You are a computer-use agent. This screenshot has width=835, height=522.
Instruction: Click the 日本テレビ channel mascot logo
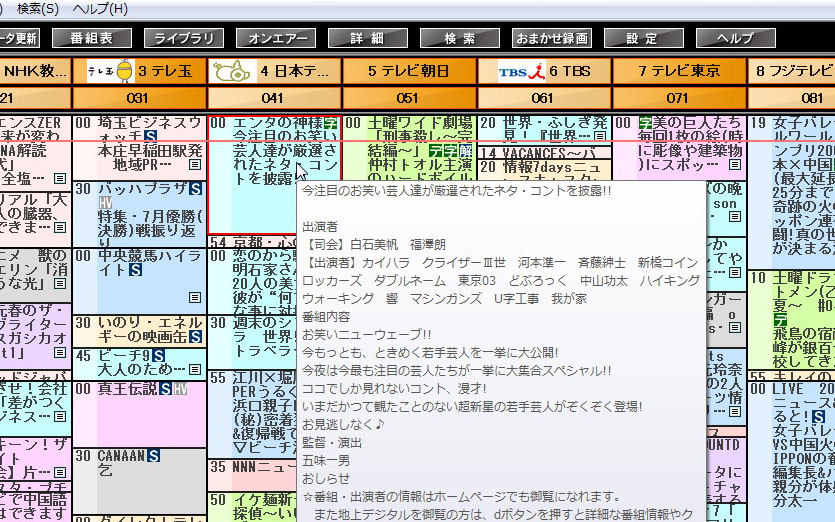[232, 71]
